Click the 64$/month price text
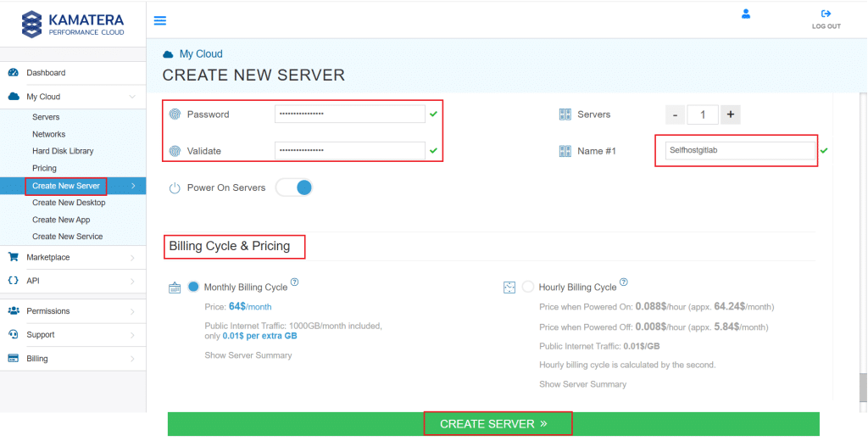The image size is (868, 441). coord(250,306)
